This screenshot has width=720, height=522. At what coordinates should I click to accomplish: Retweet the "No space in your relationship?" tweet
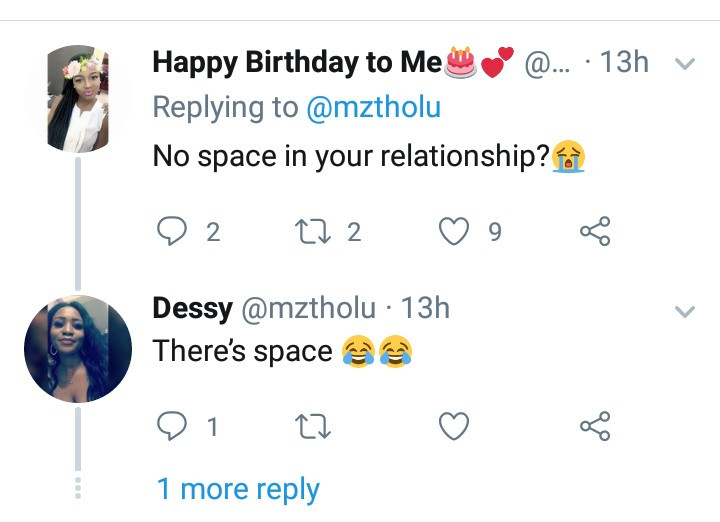(x=312, y=232)
